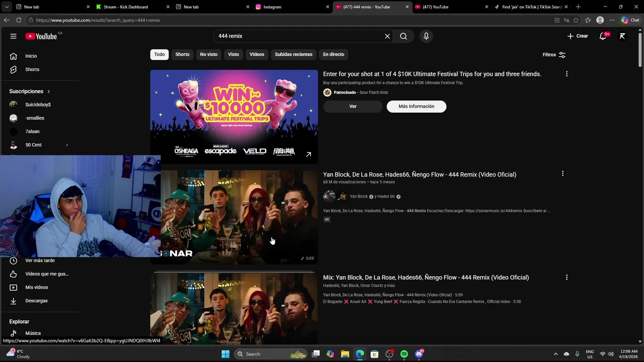Reload the page with the refresh icon
Viewport: 644px width, 362px height.
(x=19, y=20)
